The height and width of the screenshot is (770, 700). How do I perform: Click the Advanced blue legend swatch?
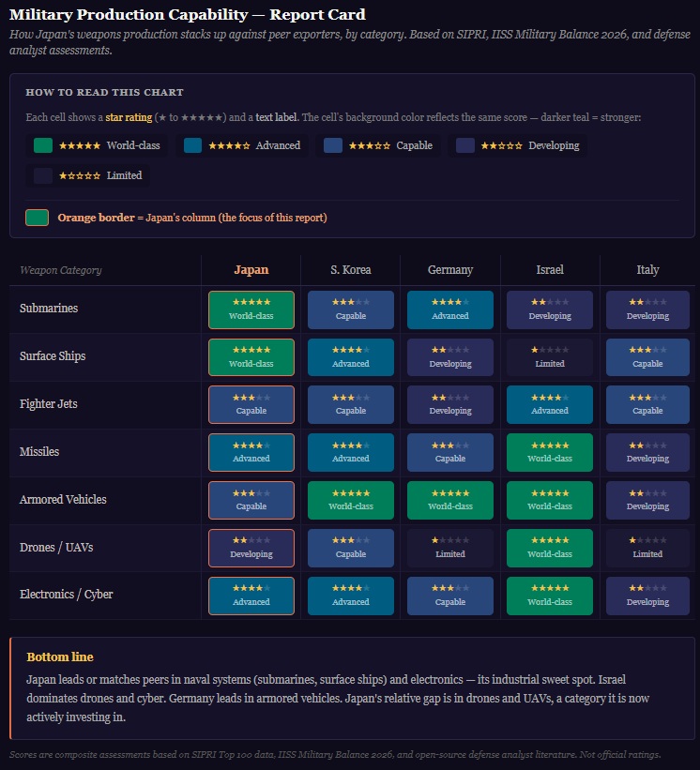[x=193, y=145]
